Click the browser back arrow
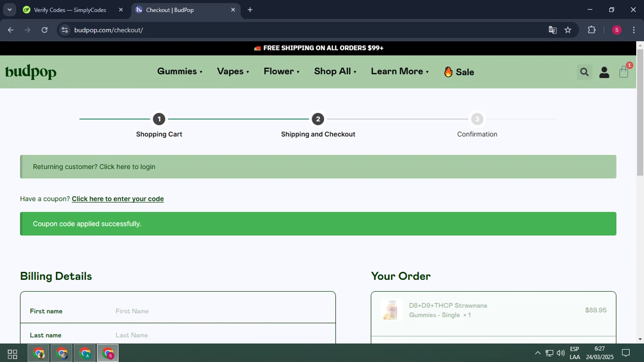This screenshot has width=644, height=362. 11,30
